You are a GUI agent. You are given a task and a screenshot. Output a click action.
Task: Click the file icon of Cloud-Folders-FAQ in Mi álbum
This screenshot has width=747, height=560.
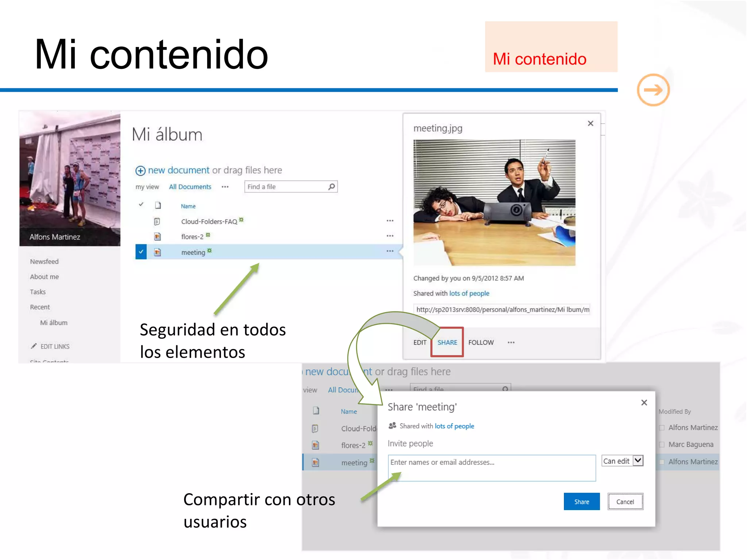coord(157,221)
